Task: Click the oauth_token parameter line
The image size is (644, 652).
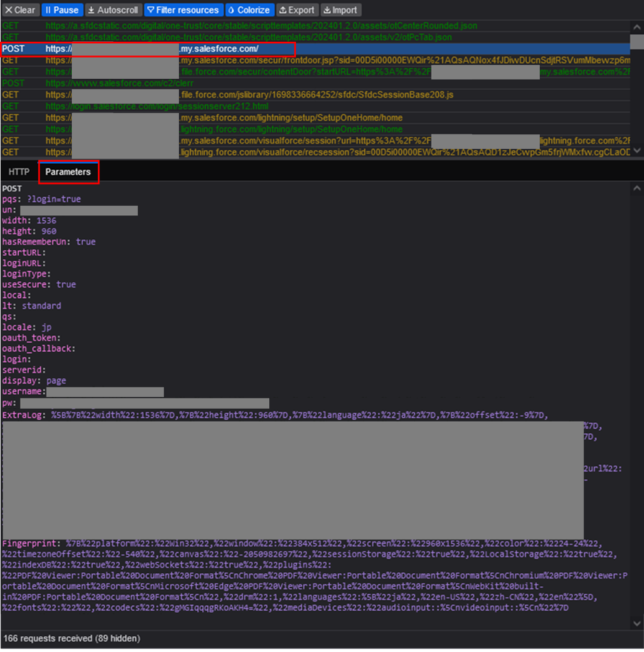Action: (31, 338)
